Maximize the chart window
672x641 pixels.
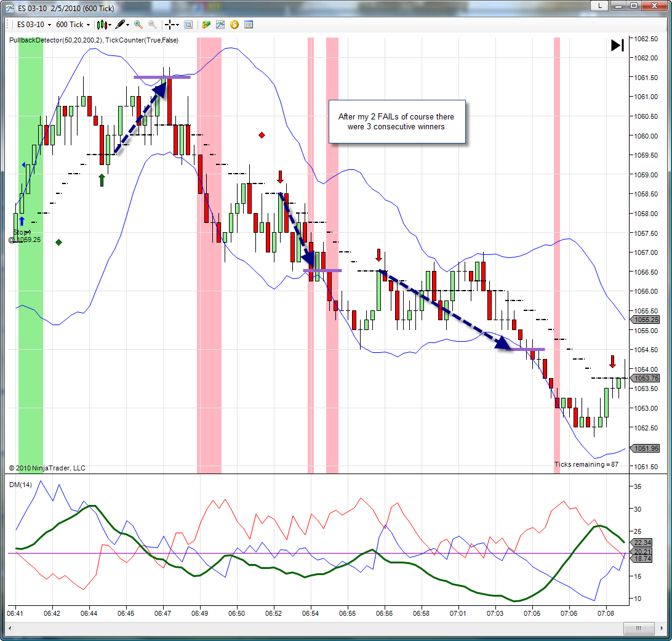633,6
